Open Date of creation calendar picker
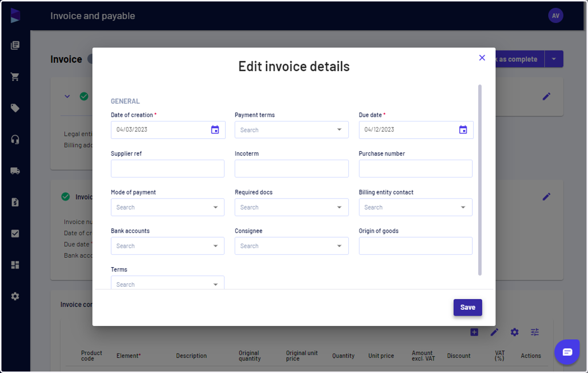 point(215,130)
